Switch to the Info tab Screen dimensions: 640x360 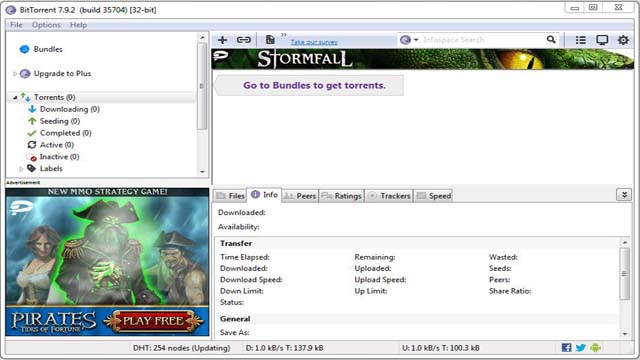(x=264, y=195)
